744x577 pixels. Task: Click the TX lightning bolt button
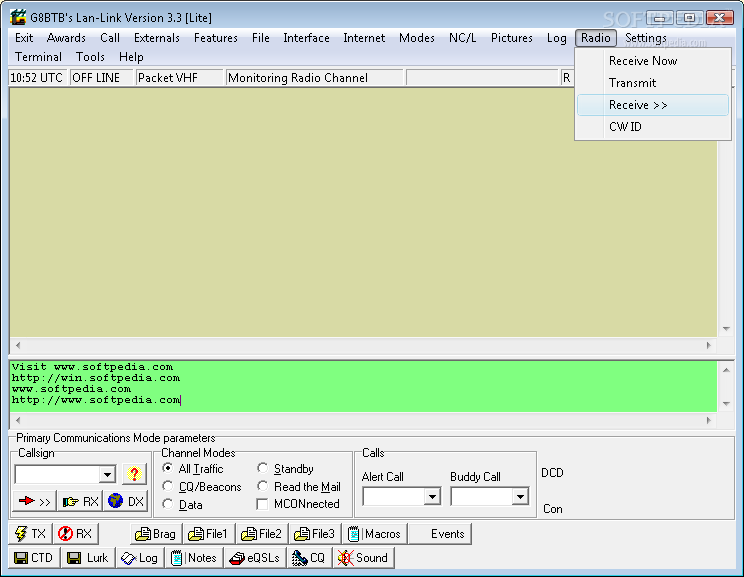(30, 534)
